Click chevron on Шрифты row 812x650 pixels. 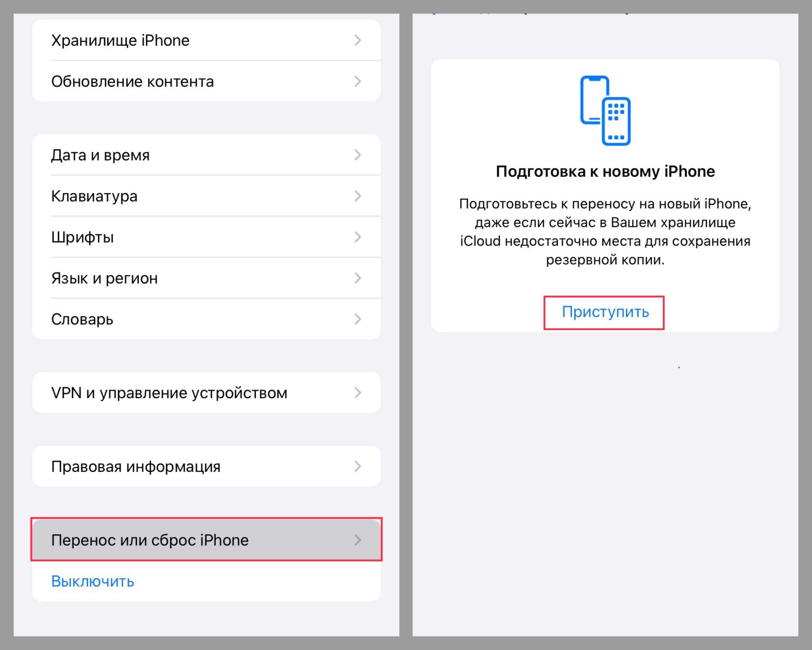[358, 237]
